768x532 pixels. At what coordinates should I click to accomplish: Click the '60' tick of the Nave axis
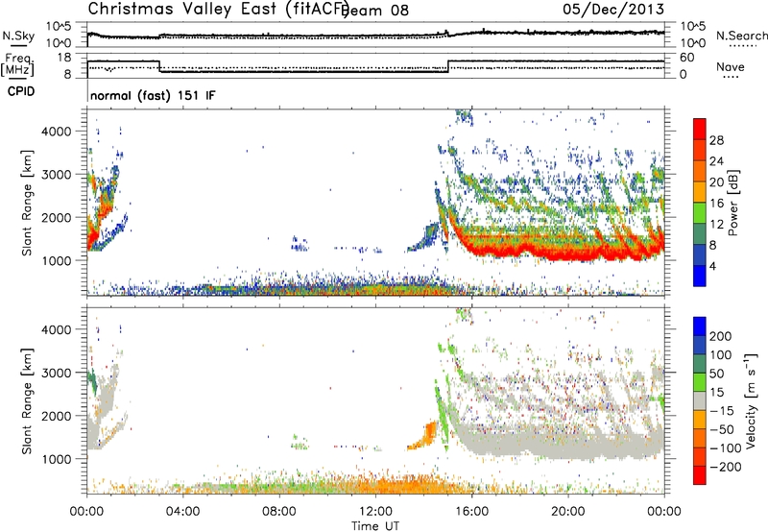[687, 58]
